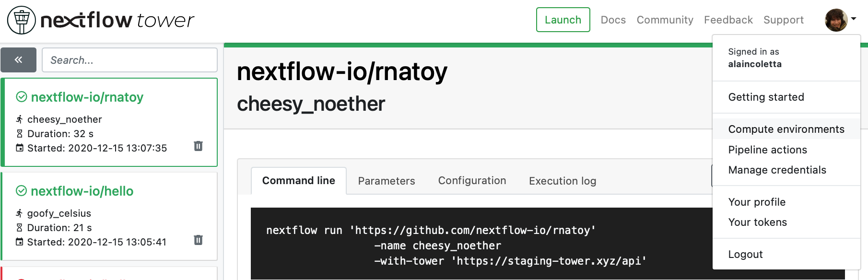
Task: Switch to the Command line tab
Action: [299, 181]
